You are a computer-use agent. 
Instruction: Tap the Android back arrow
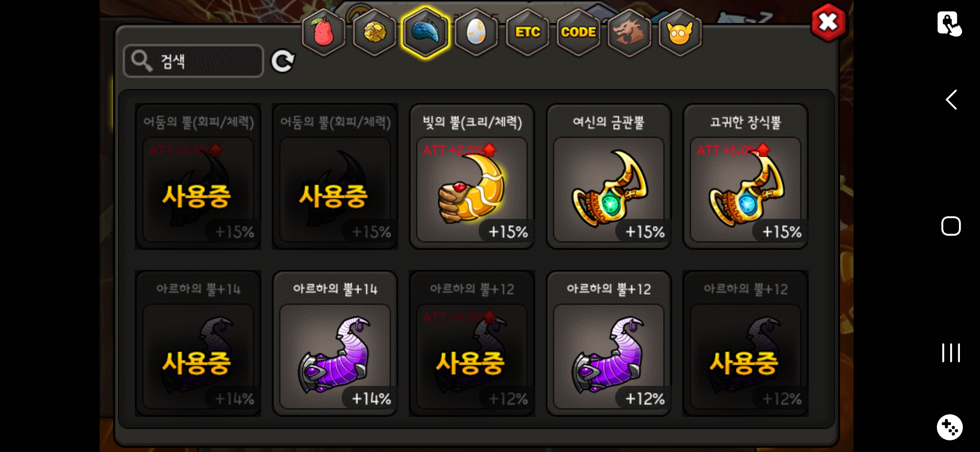[951, 100]
